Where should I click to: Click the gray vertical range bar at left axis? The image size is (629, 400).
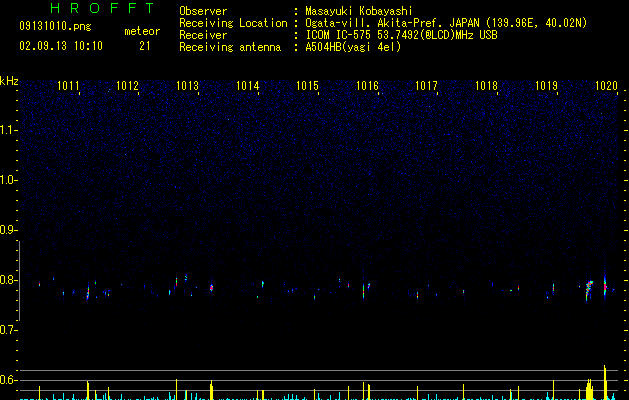click(19, 280)
